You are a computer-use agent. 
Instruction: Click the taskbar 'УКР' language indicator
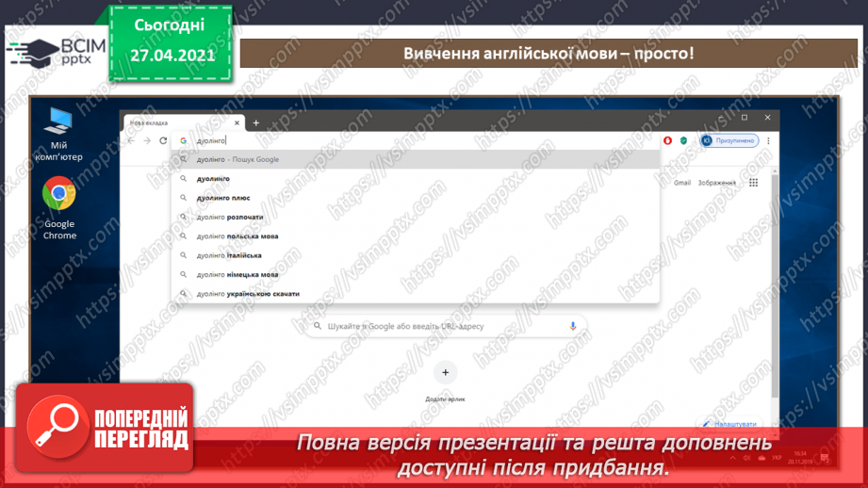[x=777, y=458]
